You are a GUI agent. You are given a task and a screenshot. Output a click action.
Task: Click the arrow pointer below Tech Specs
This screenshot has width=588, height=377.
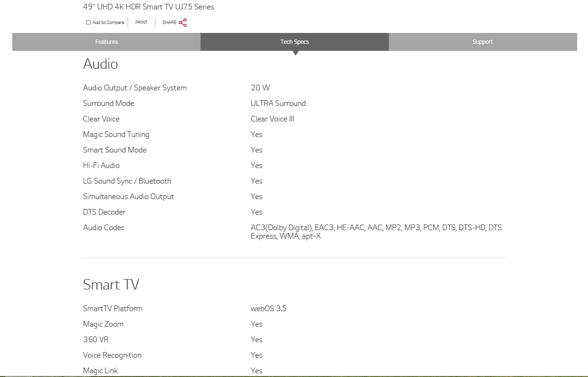295,53
